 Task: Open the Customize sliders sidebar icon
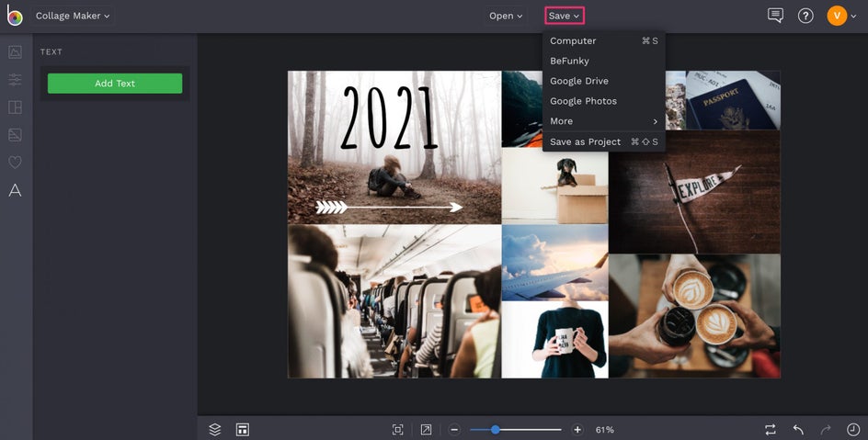pos(15,80)
